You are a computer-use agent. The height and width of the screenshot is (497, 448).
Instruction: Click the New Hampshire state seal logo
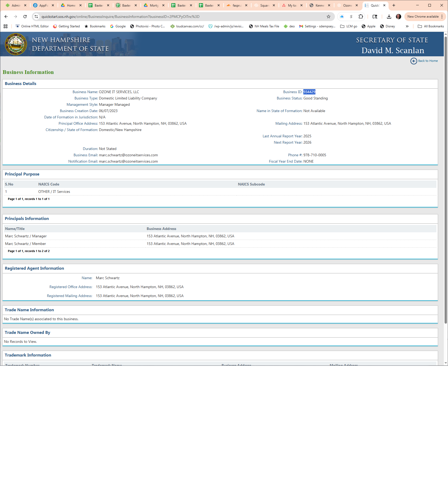coord(16,44)
